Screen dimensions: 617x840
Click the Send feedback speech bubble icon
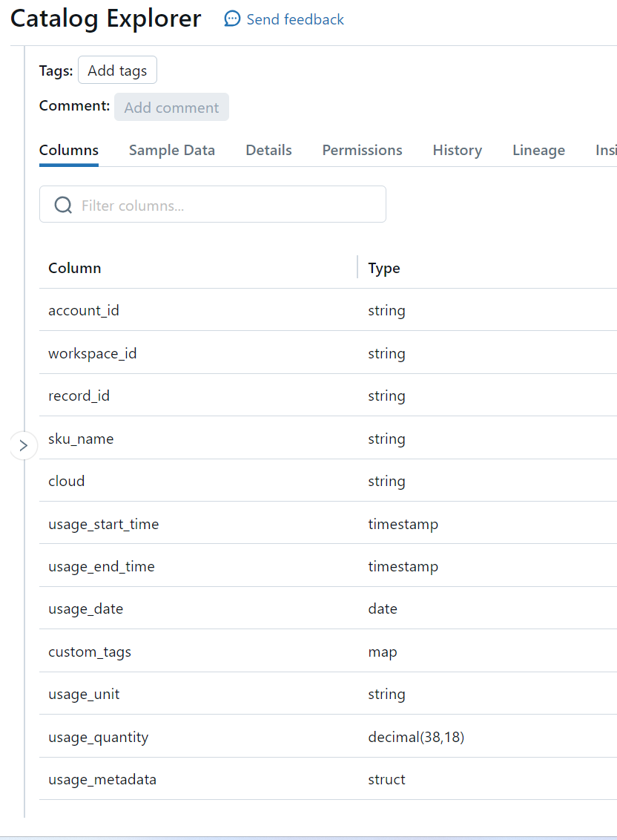point(232,19)
